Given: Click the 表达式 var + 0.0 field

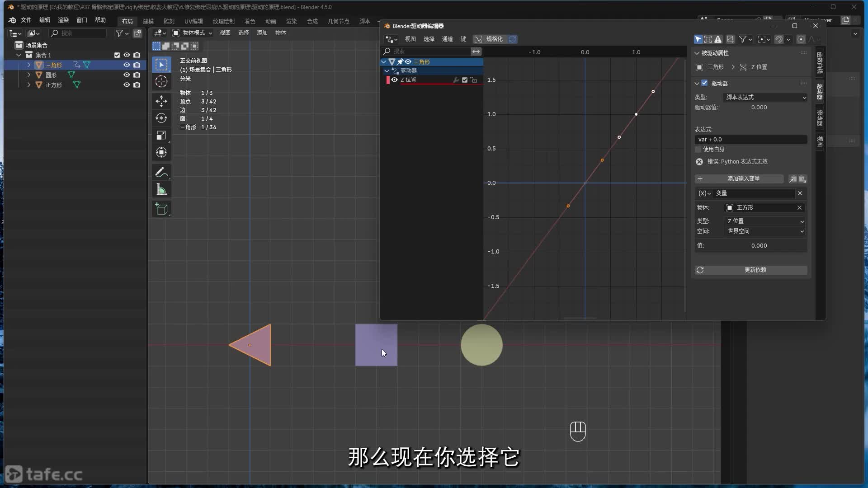Looking at the screenshot, I should click(x=751, y=140).
